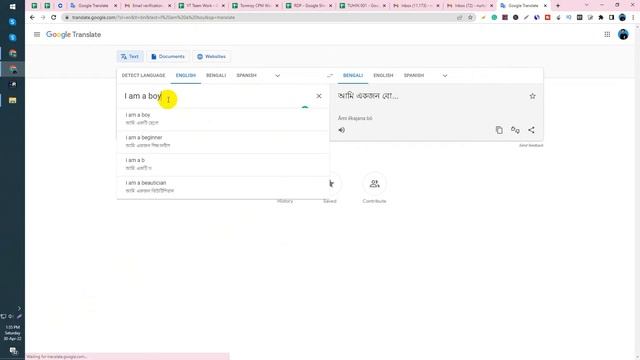Choose the 'I am a beginner' suggestion
The image size is (640, 360).
(x=223, y=142)
